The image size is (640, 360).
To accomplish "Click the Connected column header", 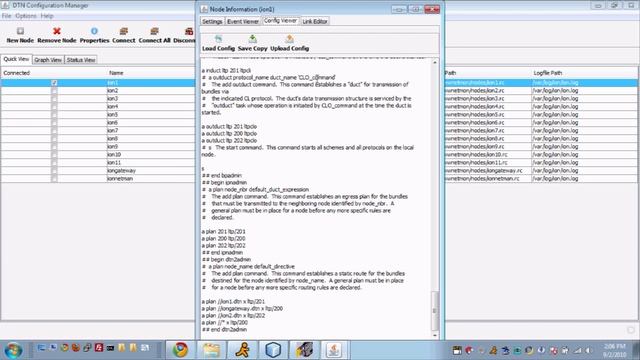I will (x=16, y=73).
